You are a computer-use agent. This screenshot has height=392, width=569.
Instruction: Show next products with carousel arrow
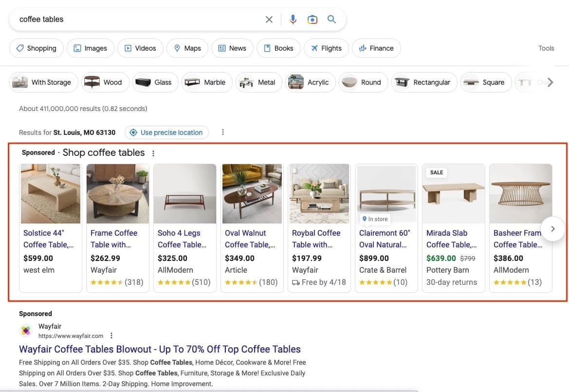coord(552,229)
